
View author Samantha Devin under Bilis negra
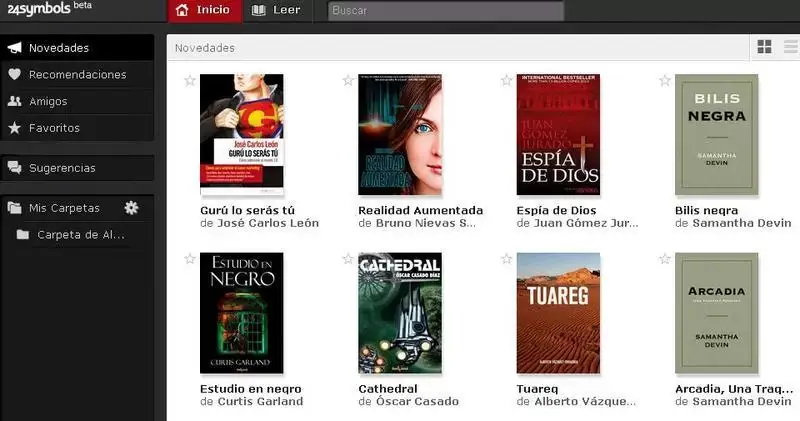point(742,223)
